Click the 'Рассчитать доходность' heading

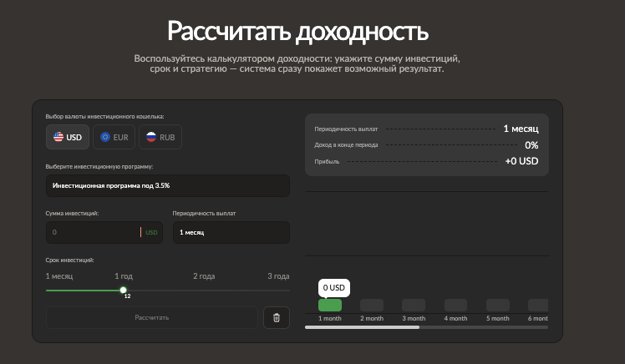click(297, 31)
